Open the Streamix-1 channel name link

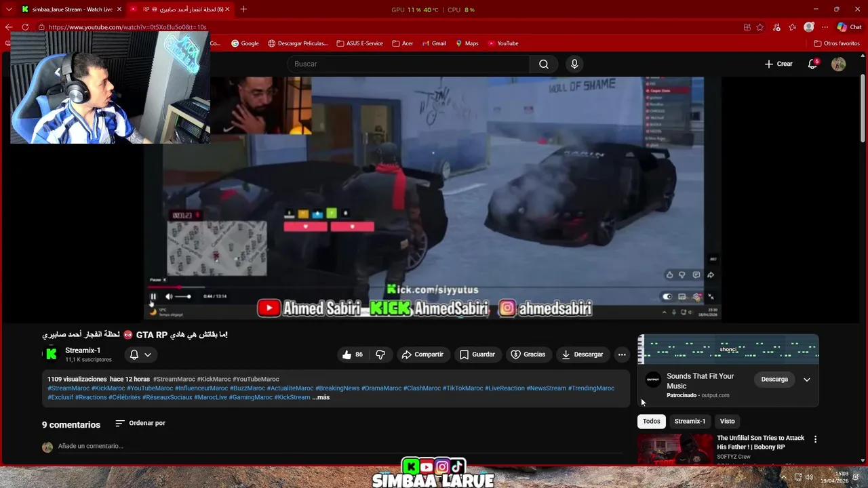[83, 350]
